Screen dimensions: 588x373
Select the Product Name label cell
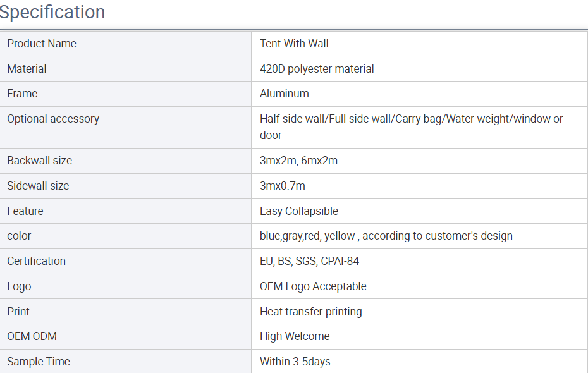125,44
